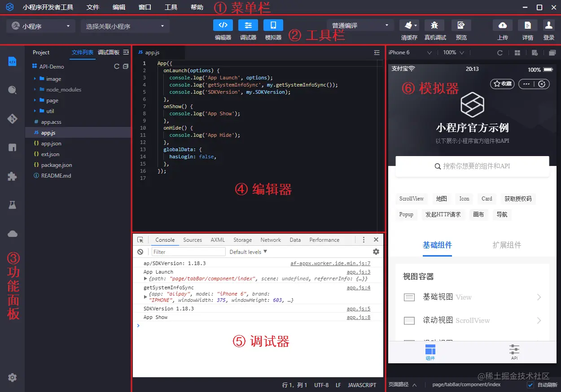
Task: Open the af-appx.worker.ide.min.js:7 link
Action: 330,263
